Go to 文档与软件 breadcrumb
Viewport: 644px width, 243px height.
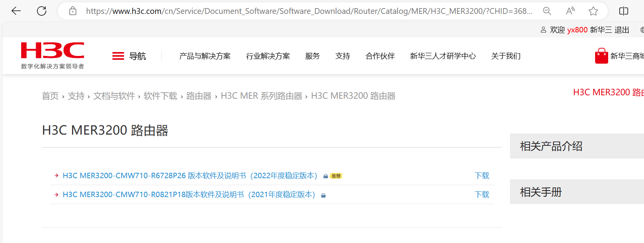pos(114,96)
